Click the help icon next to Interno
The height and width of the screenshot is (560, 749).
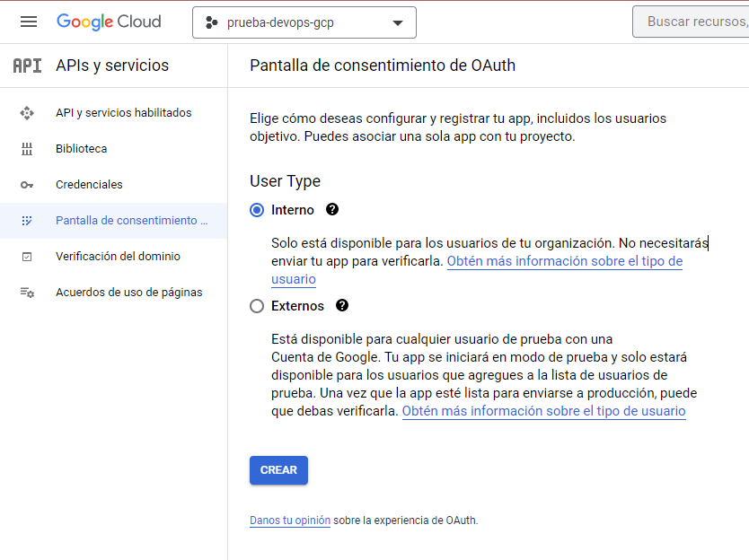(332, 209)
